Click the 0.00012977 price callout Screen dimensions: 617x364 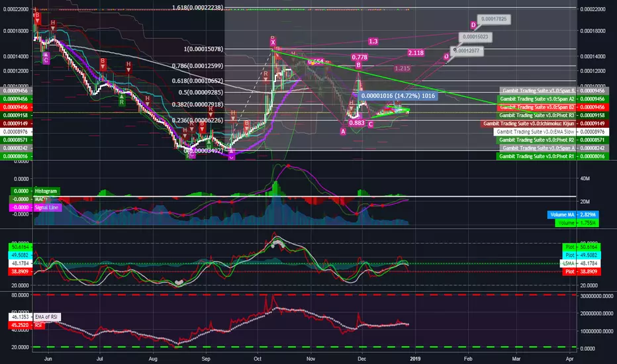coord(467,51)
